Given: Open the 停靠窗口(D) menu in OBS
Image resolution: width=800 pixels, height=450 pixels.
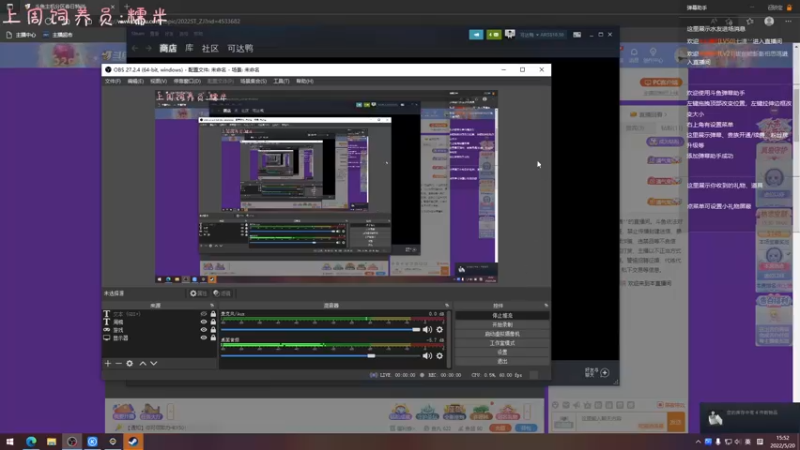Looking at the screenshot, I should tap(187, 81).
